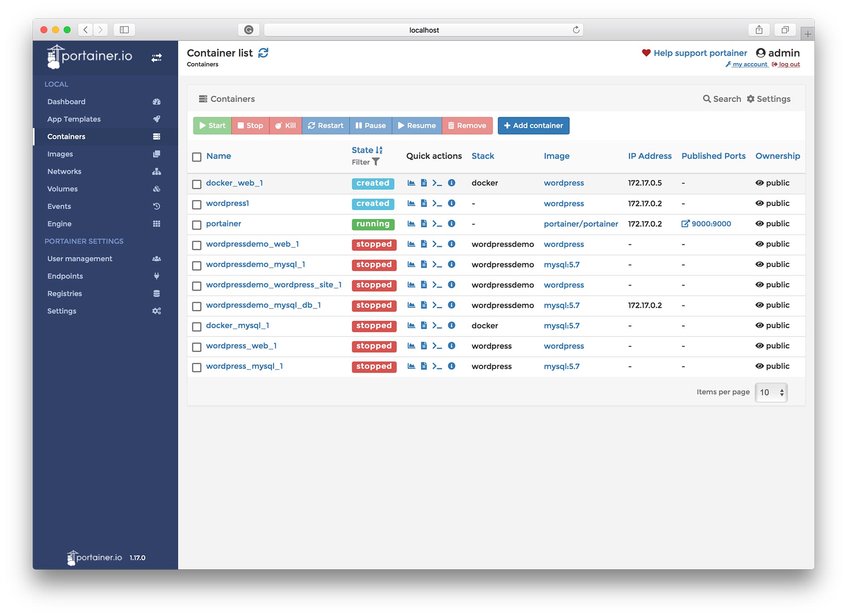Viewport: 847px width, 616px height.
Task: Click the refresh icon beside Container list
Action: (263, 53)
